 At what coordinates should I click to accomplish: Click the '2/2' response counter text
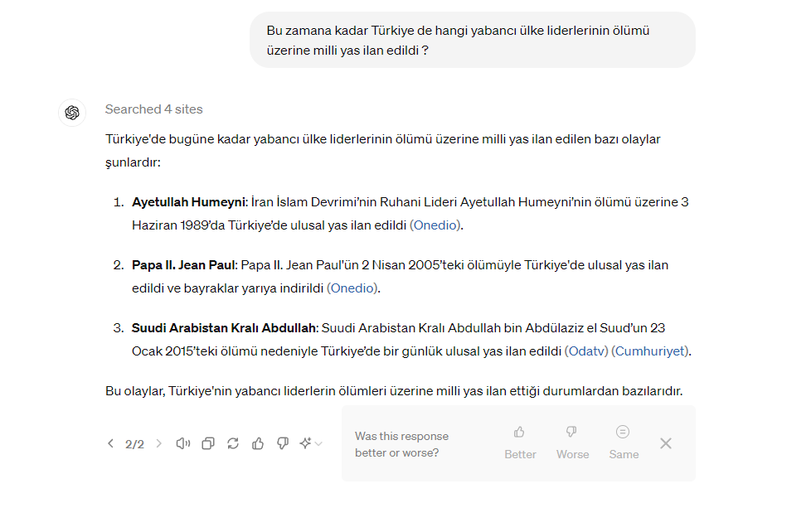(x=134, y=444)
